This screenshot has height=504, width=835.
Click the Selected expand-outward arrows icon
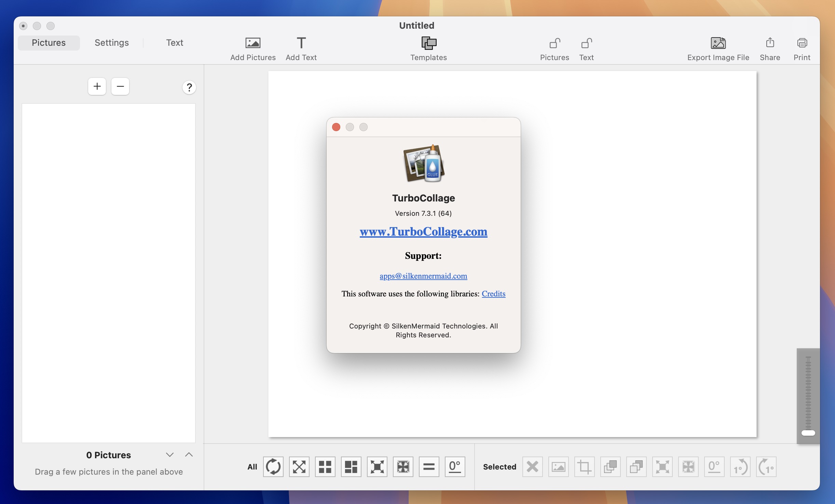[x=662, y=466]
